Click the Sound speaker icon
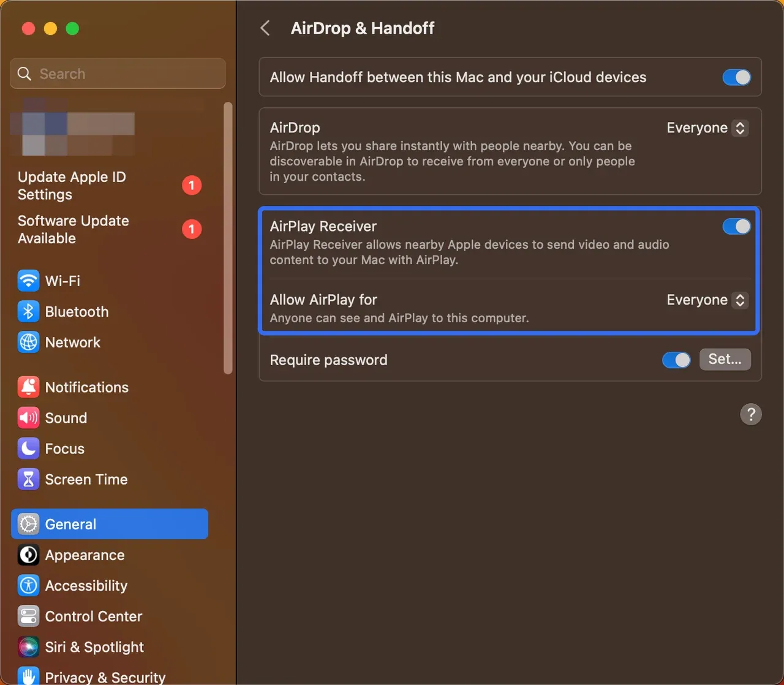784x685 pixels. tap(28, 418)
